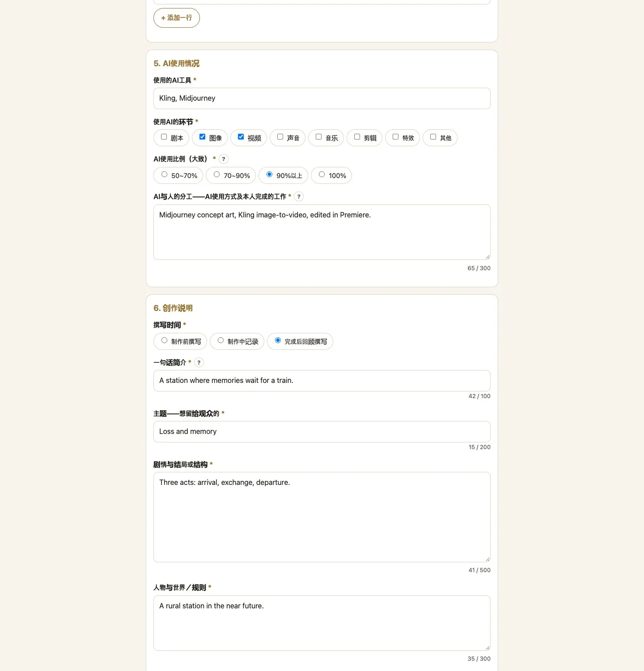Click the 撰写时间 field label

click(167, 325)
